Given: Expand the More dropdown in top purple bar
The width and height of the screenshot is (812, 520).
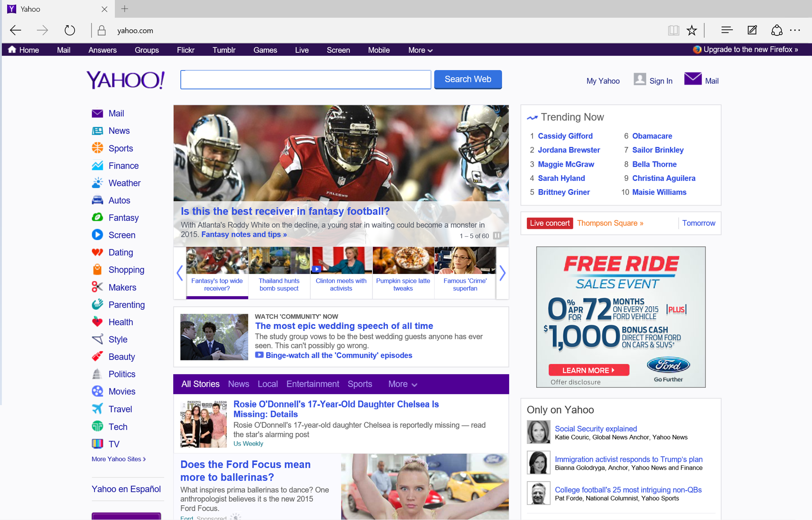Looking at the screenshot, I should pos(420,50).
